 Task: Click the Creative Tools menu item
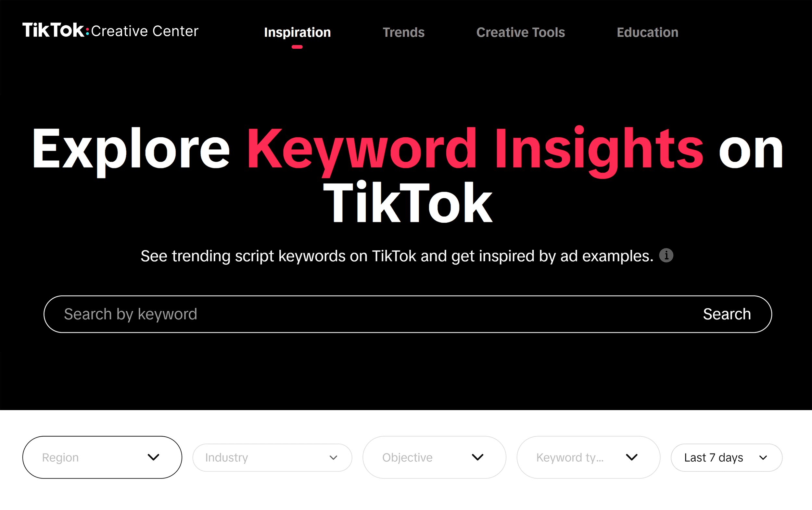click(x=521, y=32)
